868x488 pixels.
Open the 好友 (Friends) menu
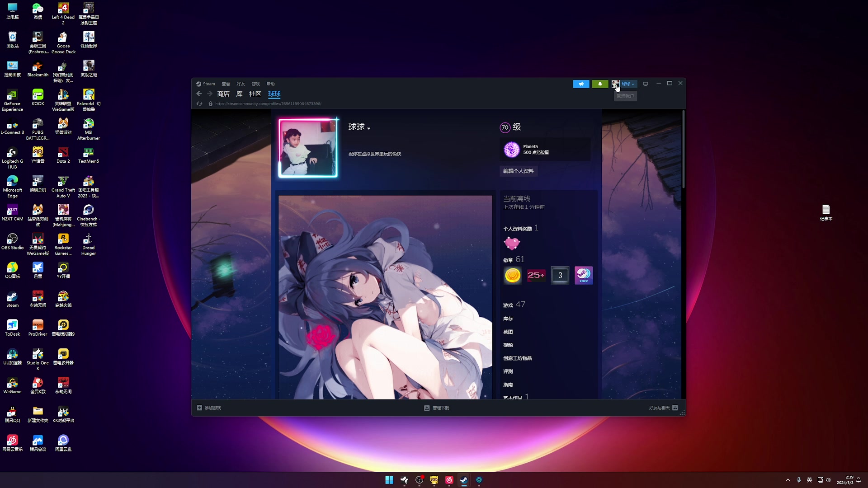tap(241, 84)
